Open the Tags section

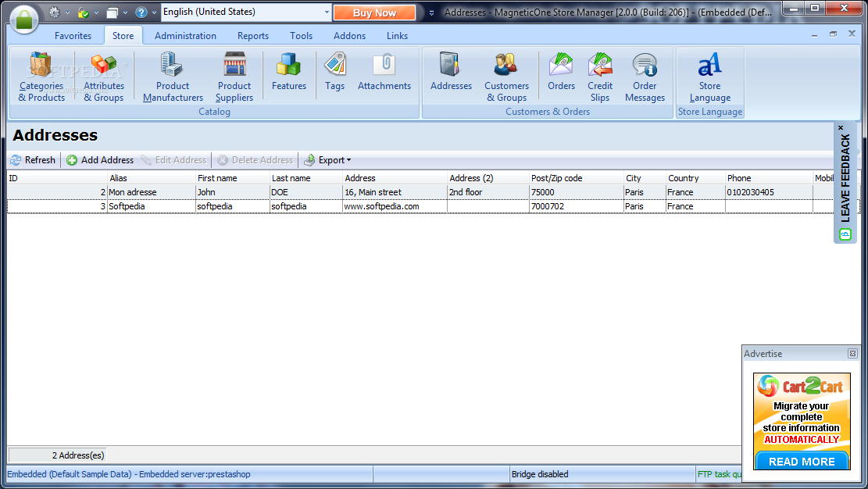click(x=335, y=72)
